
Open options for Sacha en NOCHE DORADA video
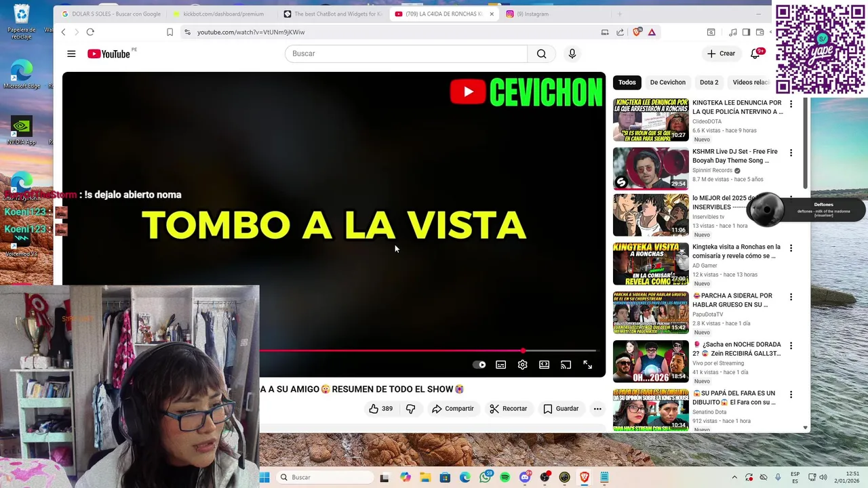coord(791,346)
